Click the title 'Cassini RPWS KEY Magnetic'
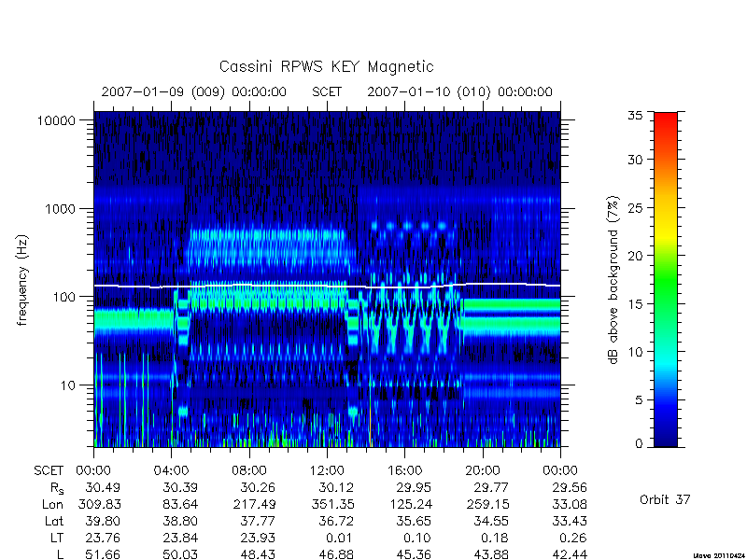The height and width of the screenshot is (560, 747). click(x=326, y=66)
